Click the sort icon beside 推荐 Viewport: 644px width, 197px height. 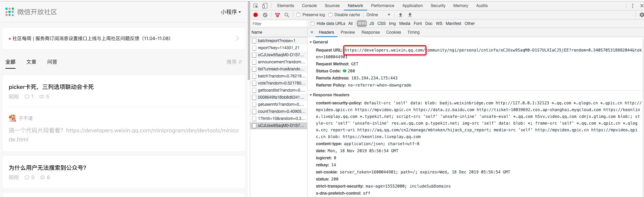pyautogui.click(x=240, y=62)
